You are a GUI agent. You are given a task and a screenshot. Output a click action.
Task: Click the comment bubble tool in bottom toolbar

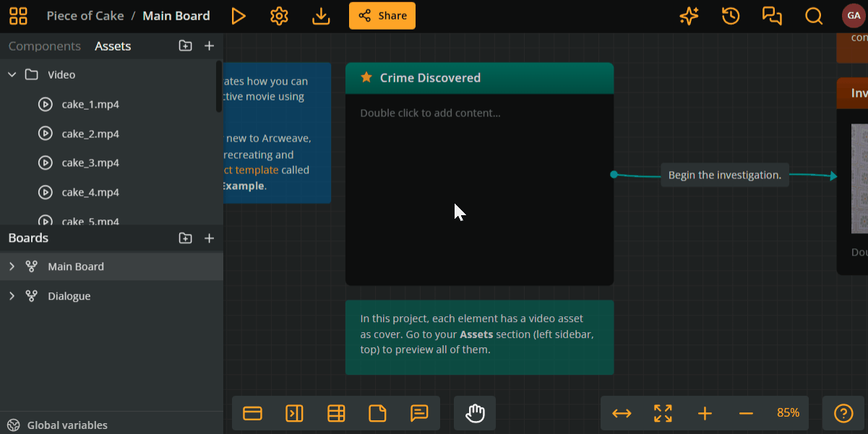coord(419,413)
